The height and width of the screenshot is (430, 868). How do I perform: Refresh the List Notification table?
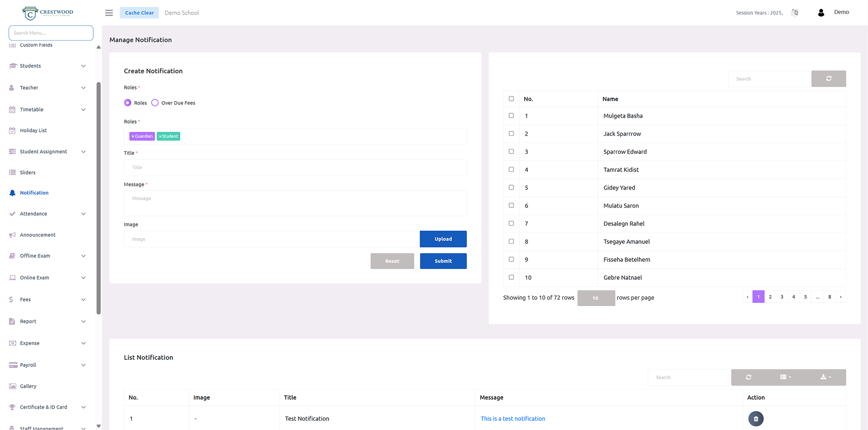[748, 377]
